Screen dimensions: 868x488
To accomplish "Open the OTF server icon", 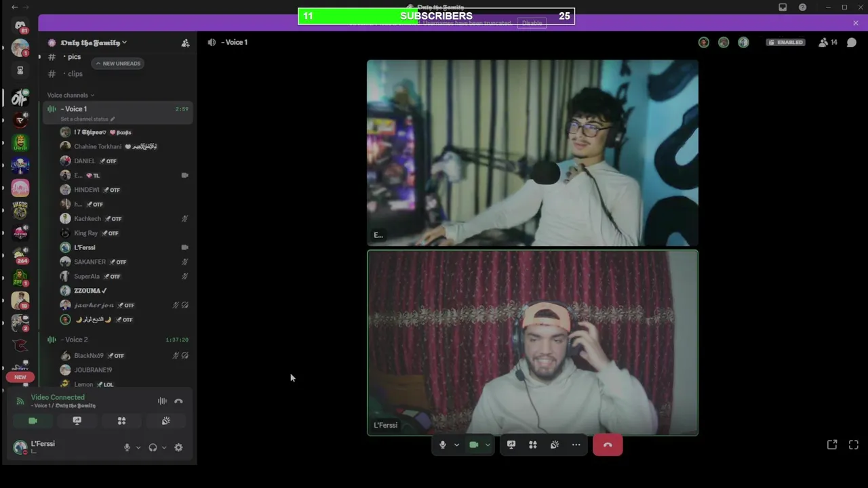I will [x=20, y=98].
